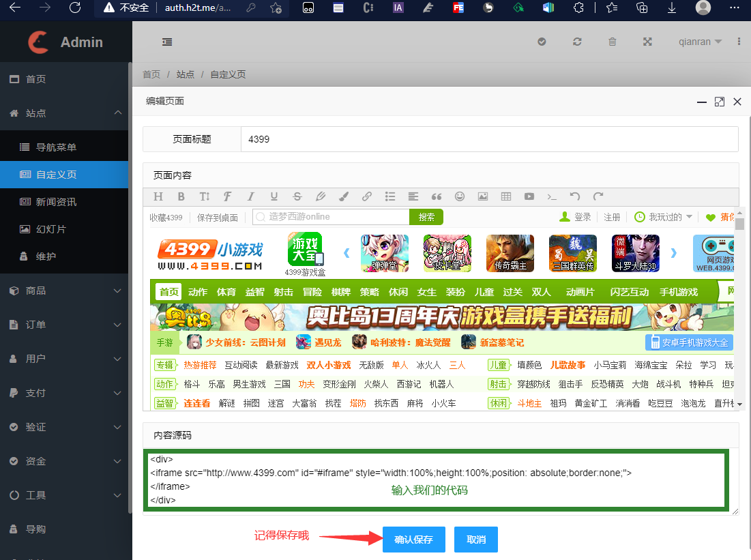
Task: Insert an image via picture icon
Action: click(x=483, y=196)
